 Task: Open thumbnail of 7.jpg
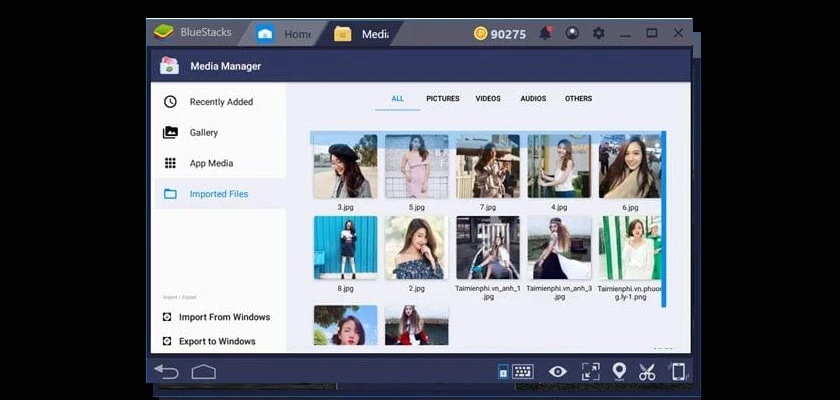click(x=488, y=166)
